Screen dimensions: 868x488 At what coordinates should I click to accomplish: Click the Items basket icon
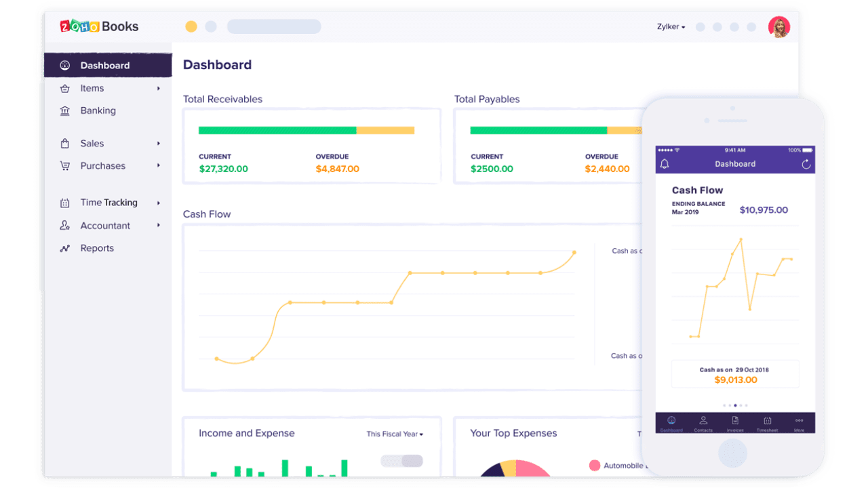click(65, 88)
